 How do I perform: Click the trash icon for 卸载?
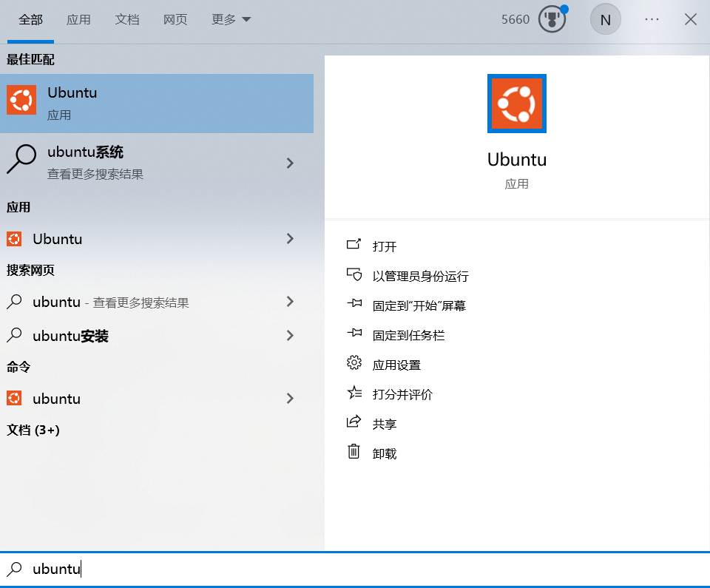click(354, 452)
